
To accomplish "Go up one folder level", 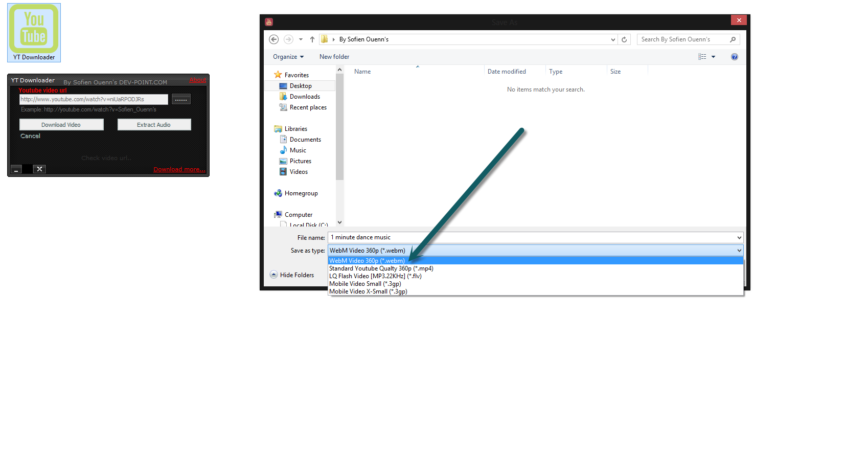I will point(312,39).
